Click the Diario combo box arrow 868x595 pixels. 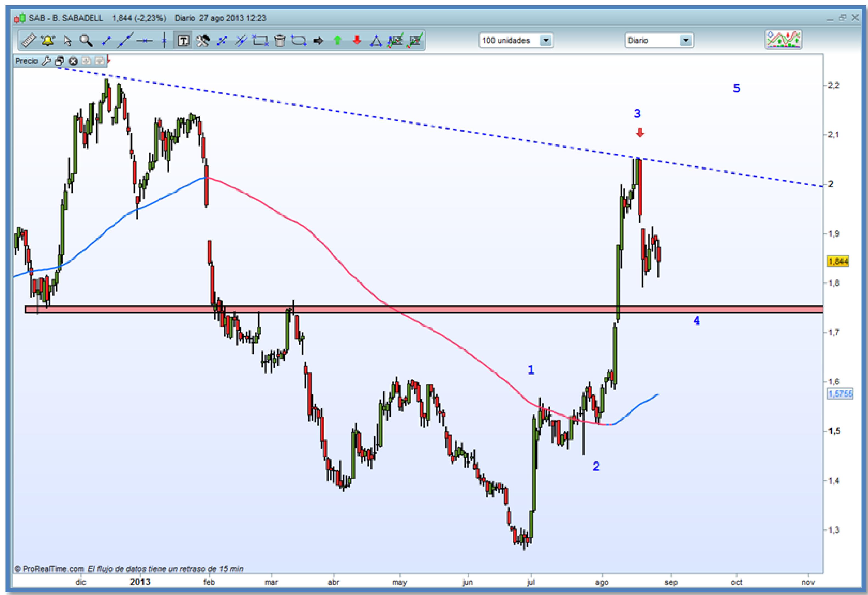tap(686, 40)
